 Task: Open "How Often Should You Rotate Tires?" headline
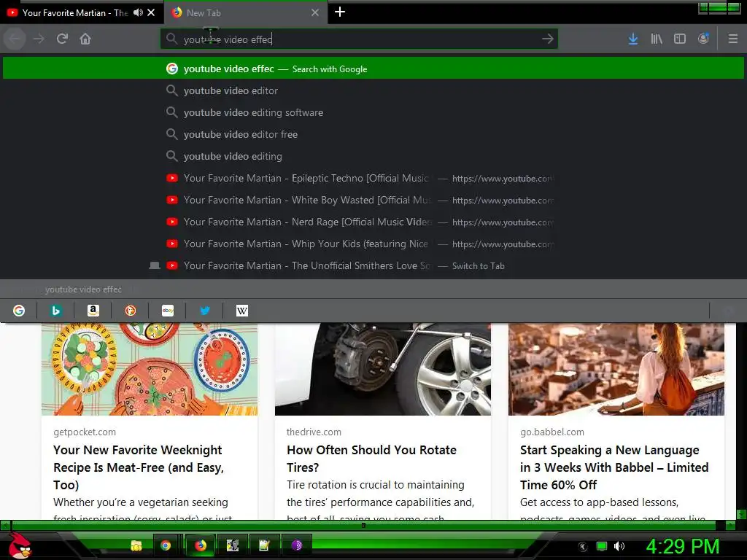click(371, 459)
